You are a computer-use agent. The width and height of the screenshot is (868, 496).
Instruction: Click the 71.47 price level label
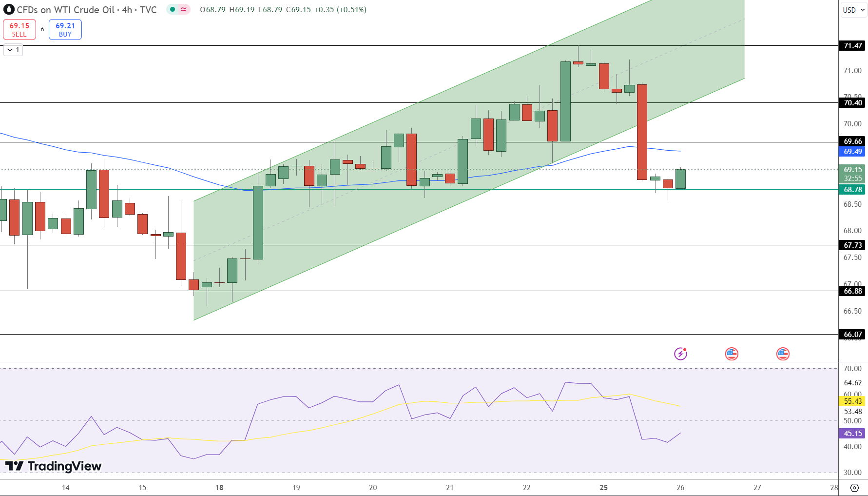(x=852, y=45)
